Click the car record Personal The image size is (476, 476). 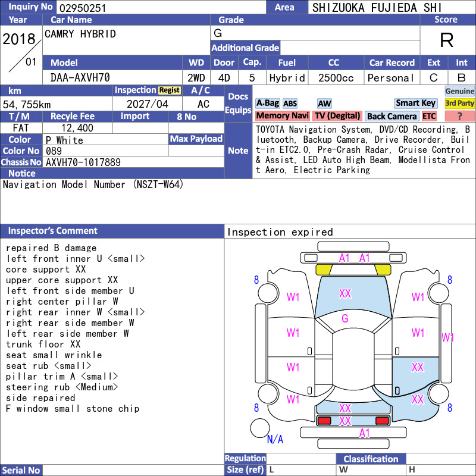point(391,78)
